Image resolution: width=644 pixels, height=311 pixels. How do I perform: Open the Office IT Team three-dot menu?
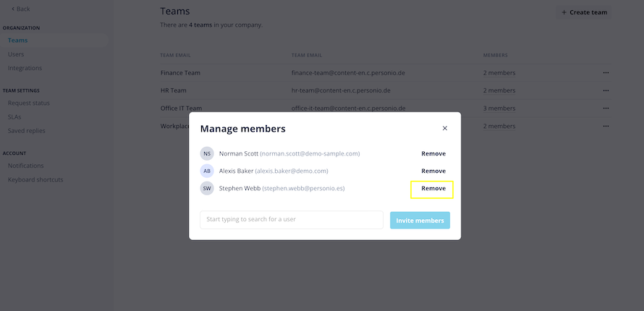(606, 108)
